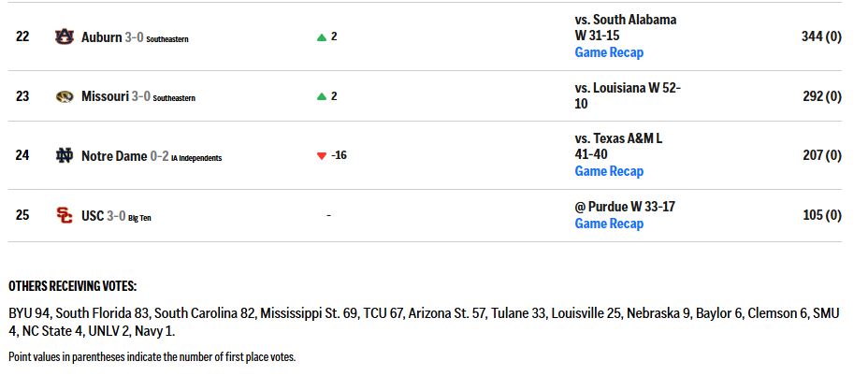The width and height of the screenshot is (868, 376).
Task: Click the green up arrow for Auburn
Action: [x=321, y=37]
